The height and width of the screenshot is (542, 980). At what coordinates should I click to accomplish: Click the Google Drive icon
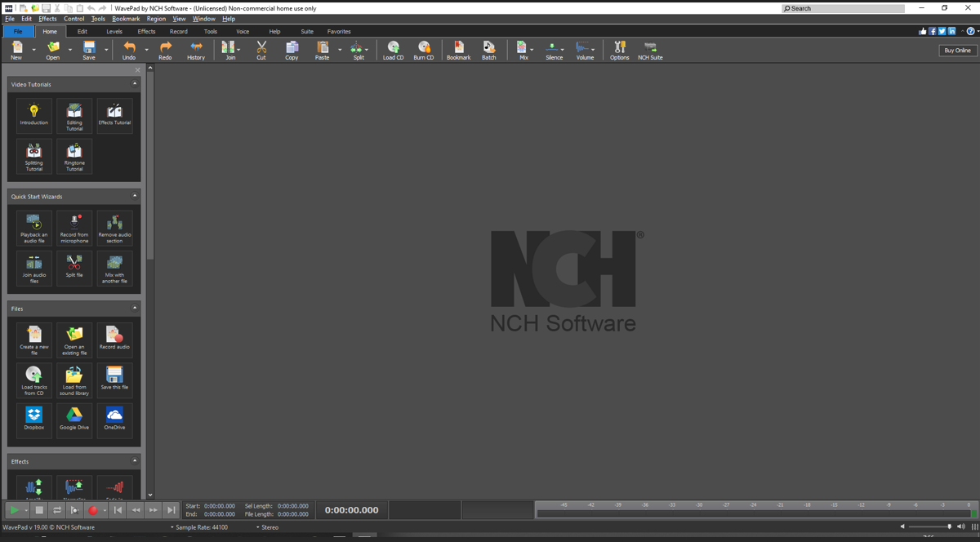coord(74,420)
